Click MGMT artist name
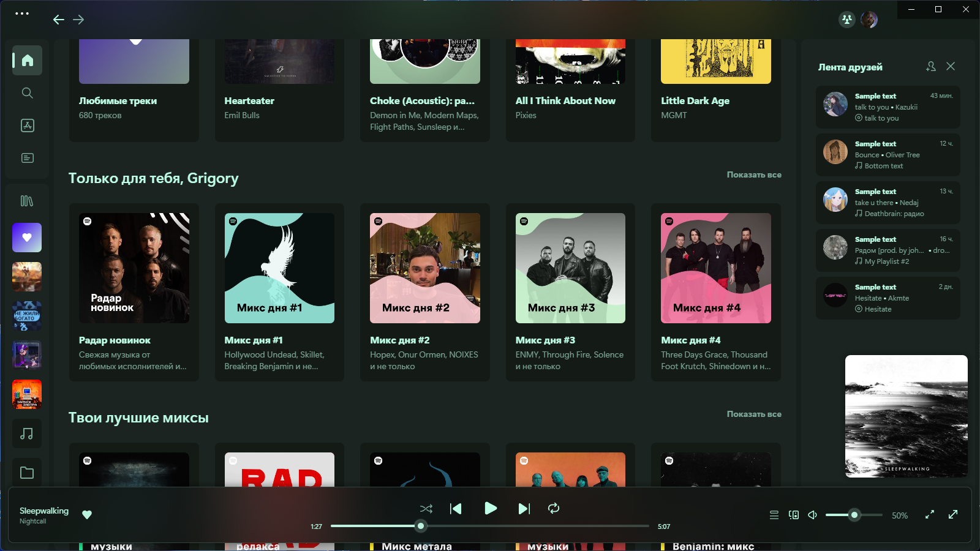 [x=674, y=115]
